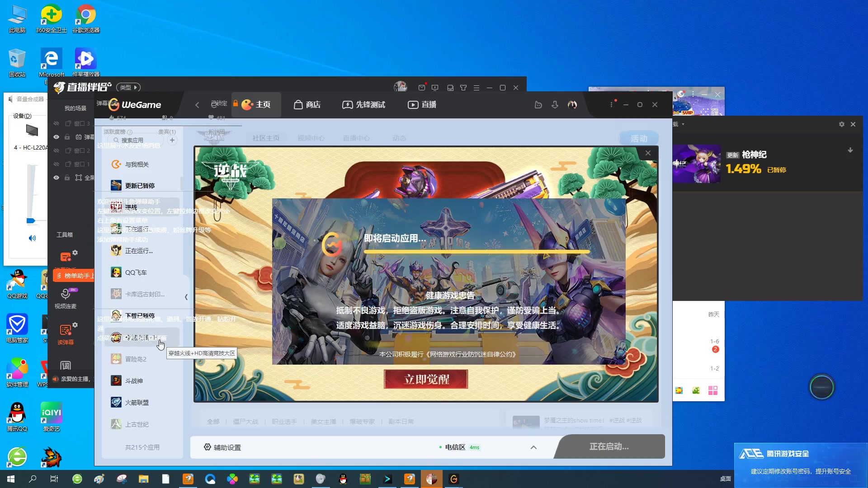Open settings gear in the download window
The image size is (868, 488).
(x=841, y=124)
